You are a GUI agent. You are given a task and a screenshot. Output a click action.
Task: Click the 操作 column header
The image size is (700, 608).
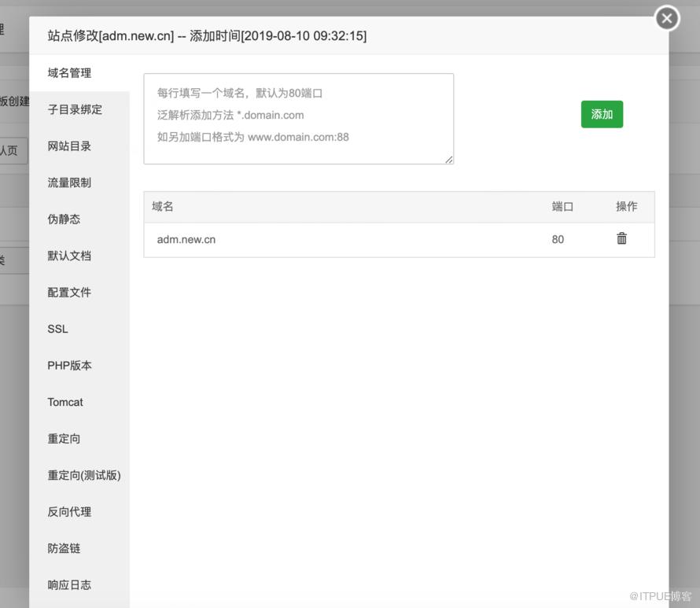click(x=627, y=207)
